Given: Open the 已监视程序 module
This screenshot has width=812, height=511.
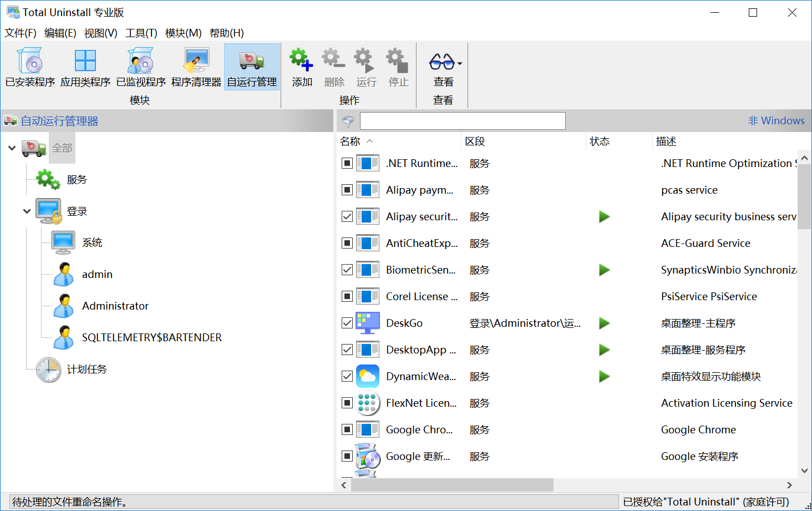Looking at the screenshot, I should (x=141, y=68).
